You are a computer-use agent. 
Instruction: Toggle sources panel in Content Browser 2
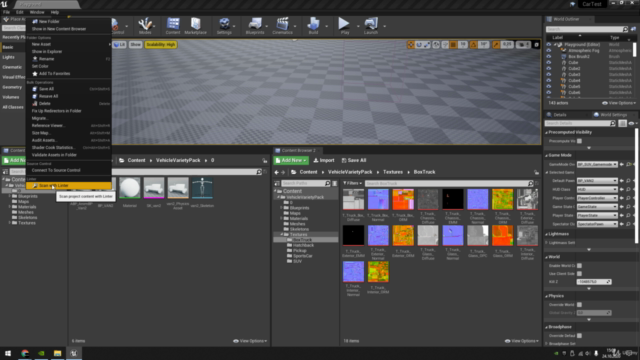(x=277, y=184)
